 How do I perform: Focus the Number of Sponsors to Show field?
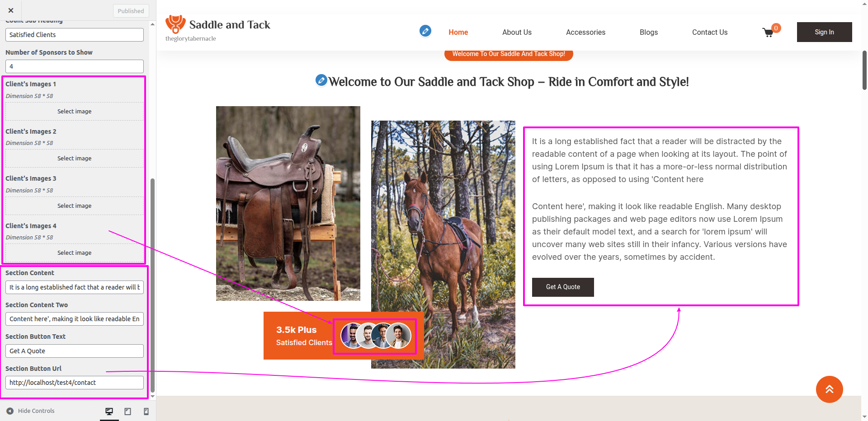tap(75, 66)
